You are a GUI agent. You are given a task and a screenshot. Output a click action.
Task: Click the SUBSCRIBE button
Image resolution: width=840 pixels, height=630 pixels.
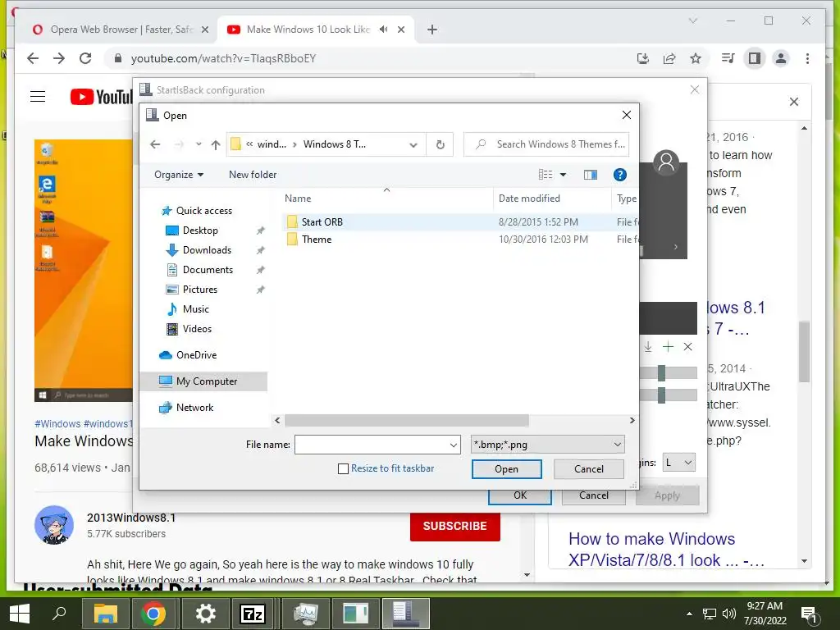(454, 526)
